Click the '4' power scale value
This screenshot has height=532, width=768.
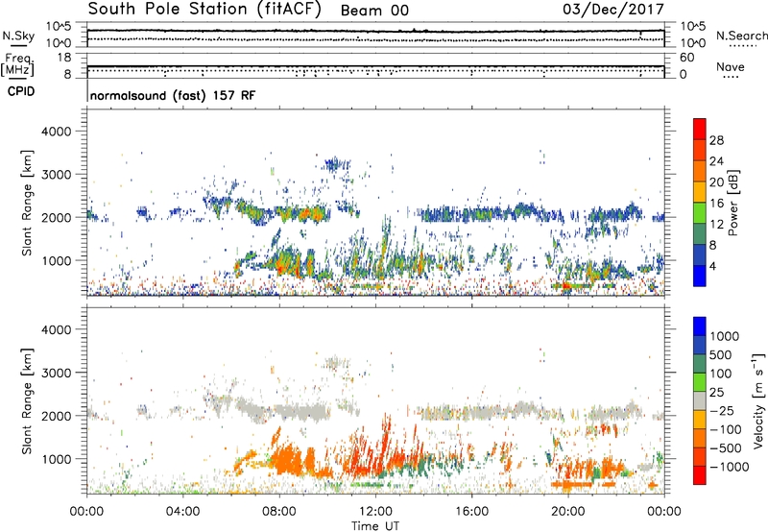coord(712,266)
